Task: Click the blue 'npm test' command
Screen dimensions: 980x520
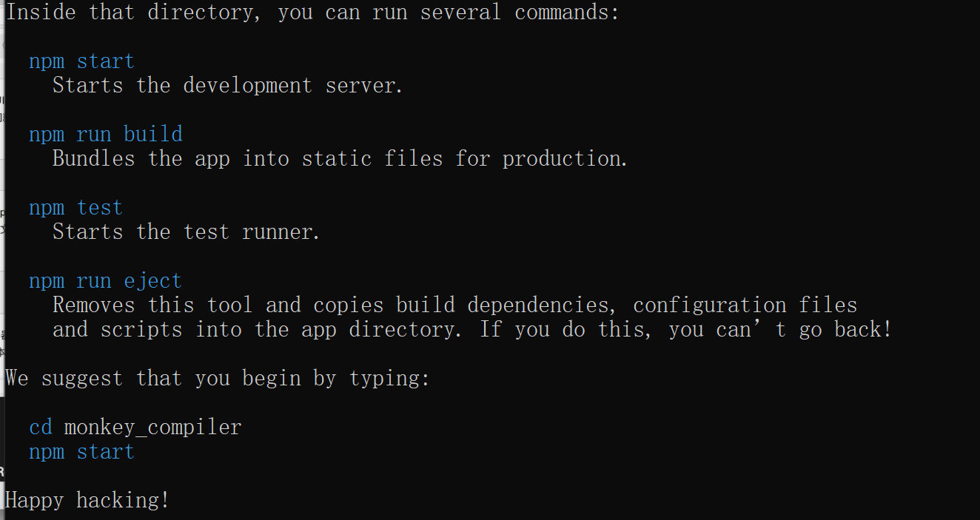Action: (75, 208)
